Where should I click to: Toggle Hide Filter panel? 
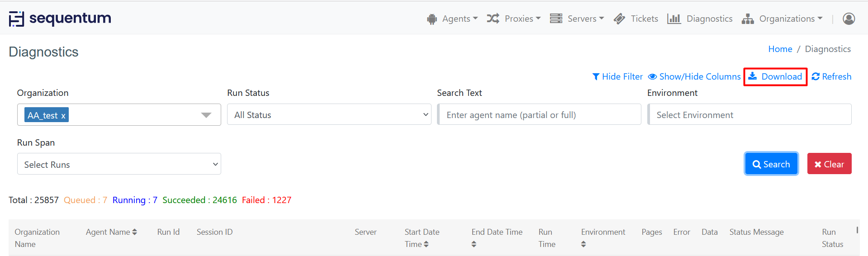(617, 76)
